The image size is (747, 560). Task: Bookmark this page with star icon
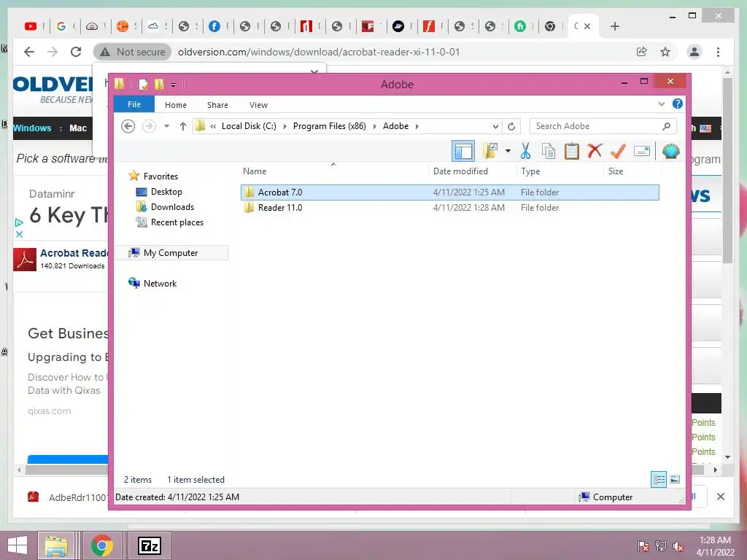pos(665,52)
